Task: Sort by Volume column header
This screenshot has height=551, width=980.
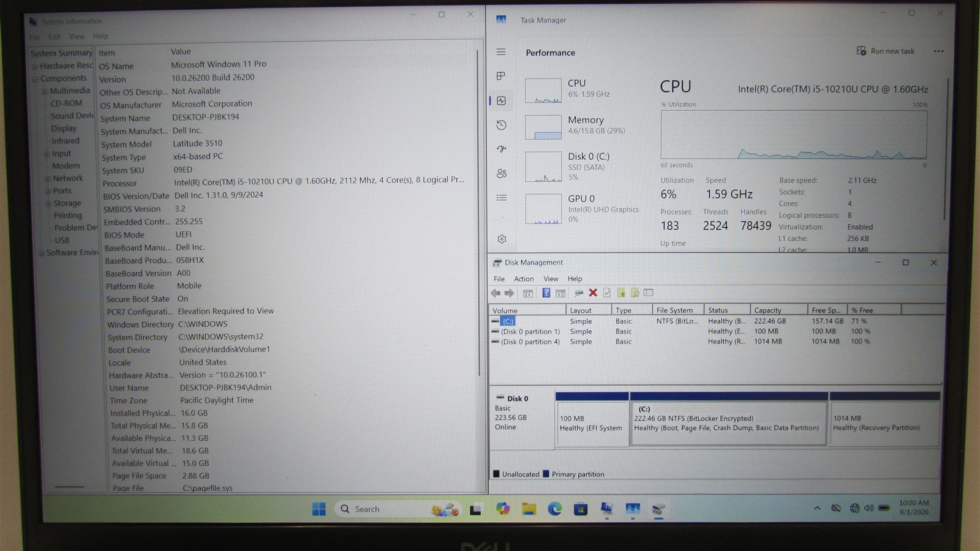Action: tap(527, 310)
